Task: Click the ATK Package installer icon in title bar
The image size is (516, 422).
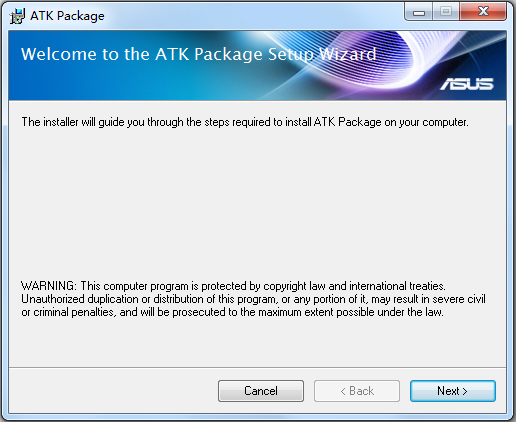Action: (17, 16)
